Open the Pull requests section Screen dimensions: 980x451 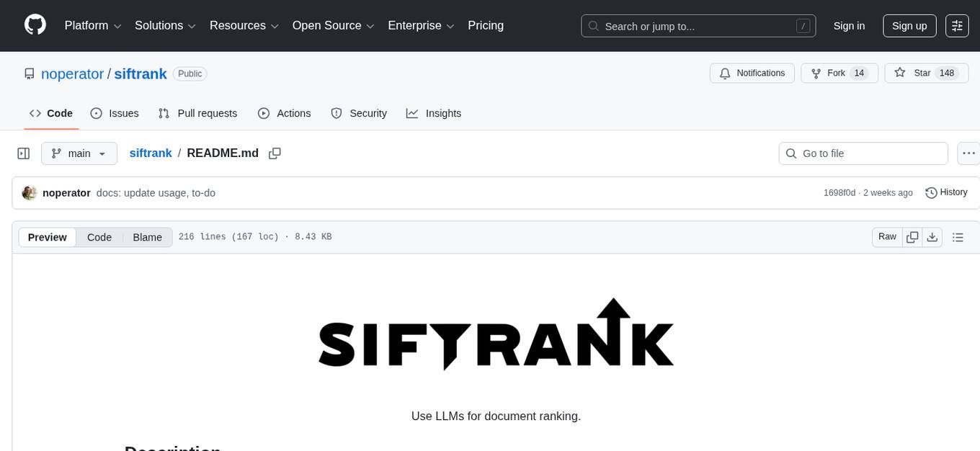198,113
